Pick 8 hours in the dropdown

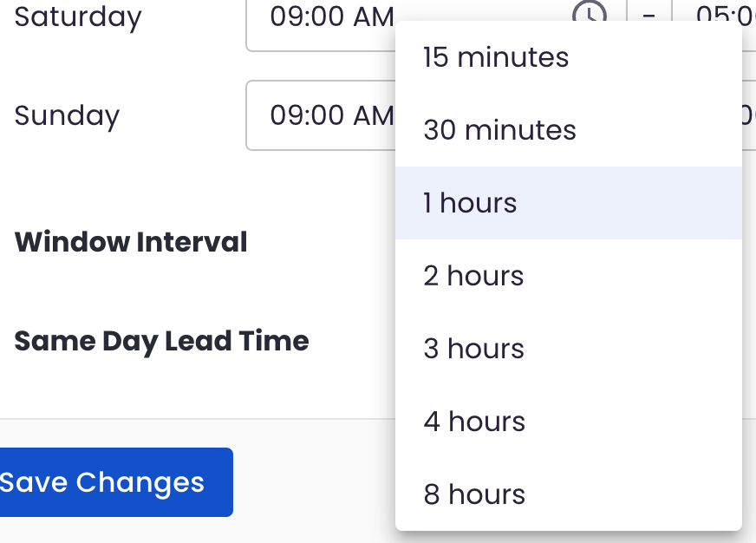click(x=569, y=494)
